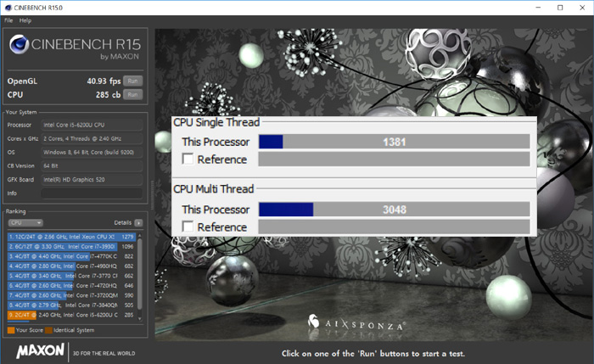The image size is (594, 364).
Task: Select ranking row 6 Core i7-4720HQ
Action: (x=71, y=286)
